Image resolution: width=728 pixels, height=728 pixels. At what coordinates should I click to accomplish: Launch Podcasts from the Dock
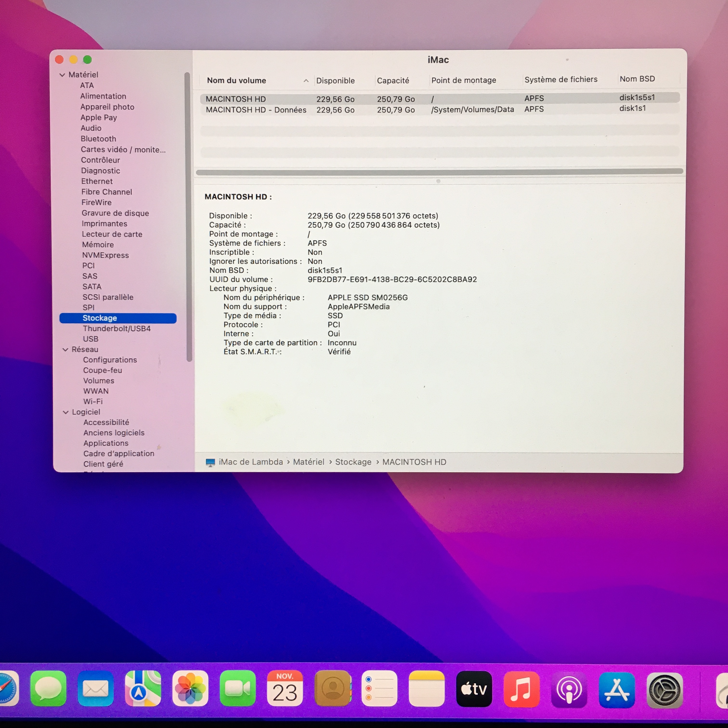[x=569, y=689]
